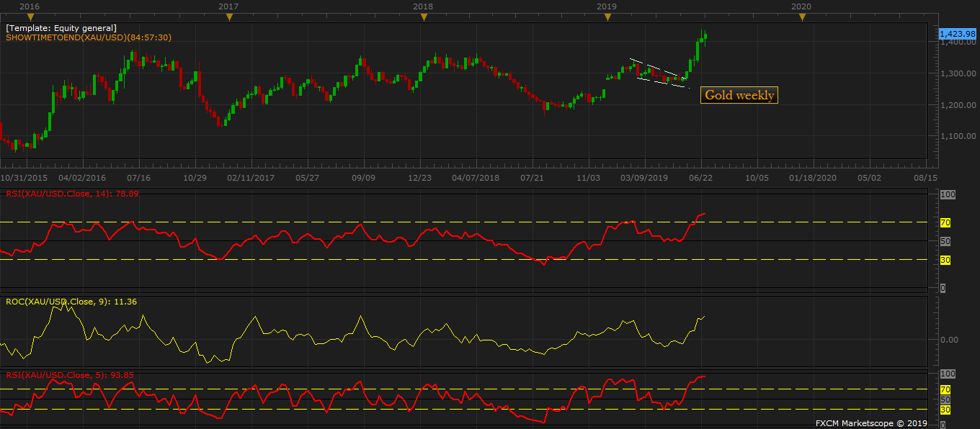Click the 10/29 date axis label

pyautogui.click(x=195, y=177)
